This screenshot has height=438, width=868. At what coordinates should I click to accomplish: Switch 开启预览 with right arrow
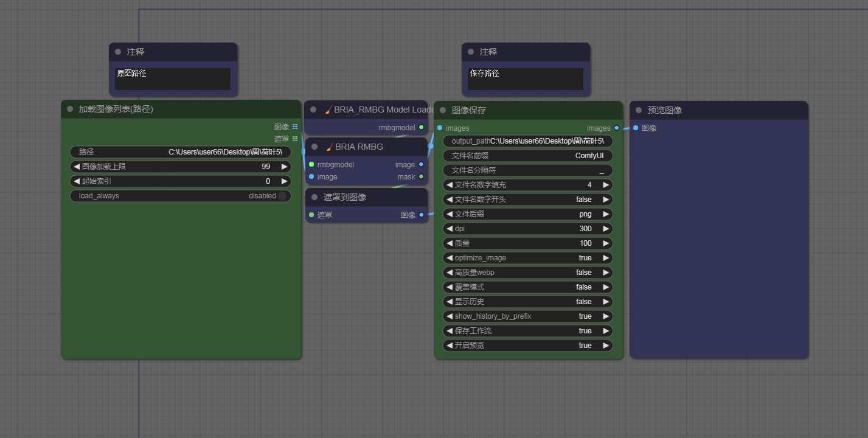[606, 346]
